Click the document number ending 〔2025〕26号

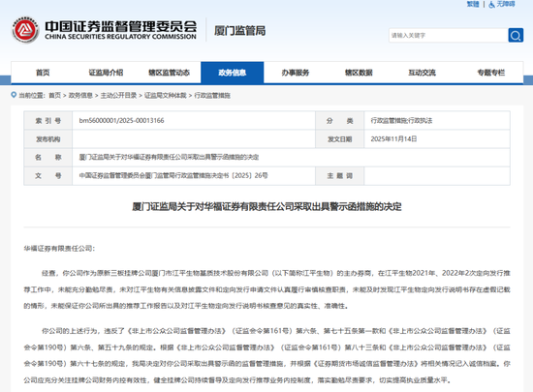(173, 175)
